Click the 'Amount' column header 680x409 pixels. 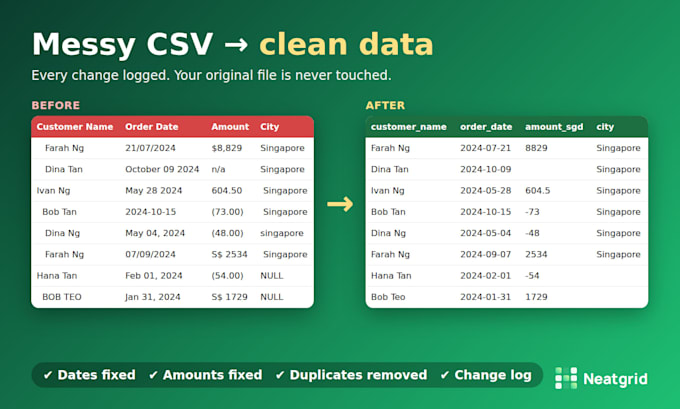point(230,127)
